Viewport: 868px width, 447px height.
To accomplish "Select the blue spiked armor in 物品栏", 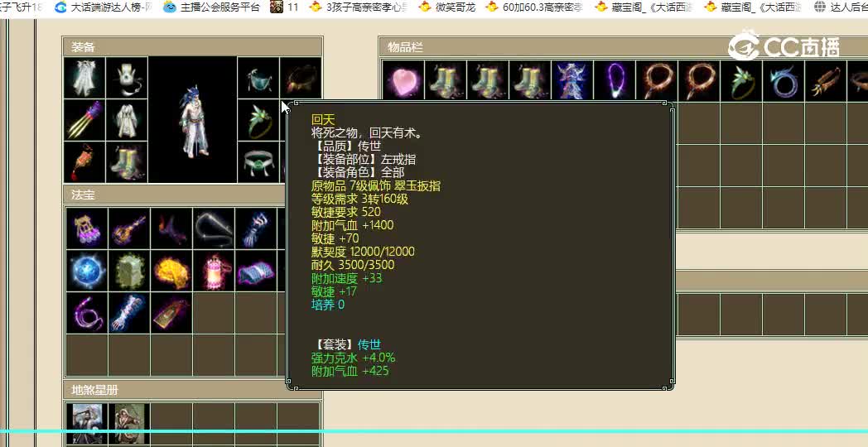I will point(571,81).
